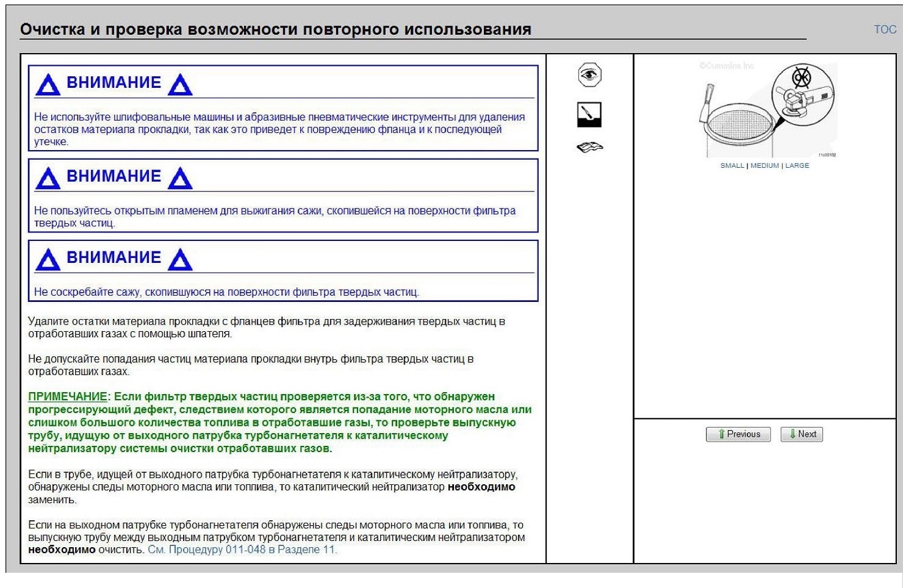The width and height of the screenshot is (903, 588).
Task: Open the TOC link
Action: pos(885,29)
